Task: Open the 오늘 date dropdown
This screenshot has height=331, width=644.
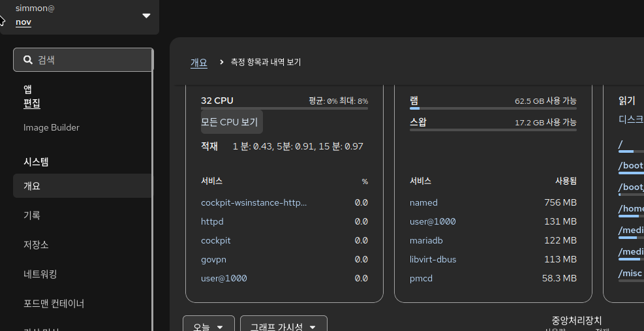Action: pyautogui.click(x=209, y=326)
